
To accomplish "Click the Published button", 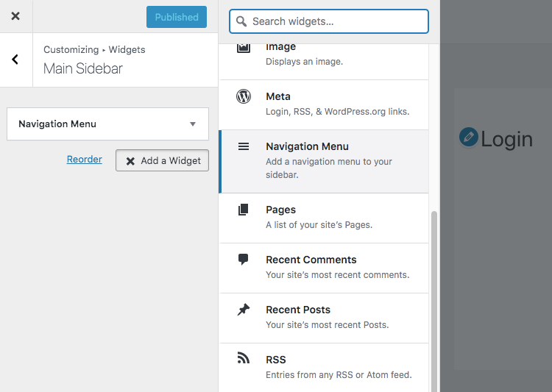I will [177, 17].
